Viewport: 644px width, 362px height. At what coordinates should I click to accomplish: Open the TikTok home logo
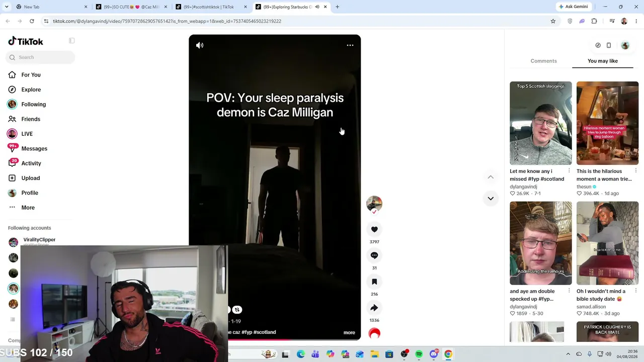26,41
